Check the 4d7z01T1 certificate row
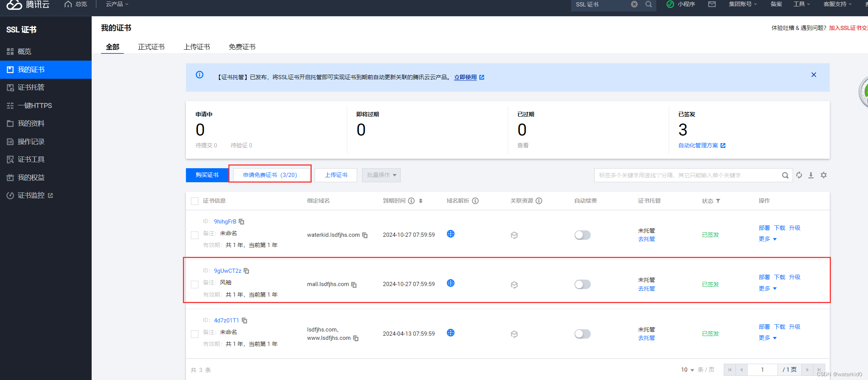Screen dimensions: 868x380 (195, 334)
